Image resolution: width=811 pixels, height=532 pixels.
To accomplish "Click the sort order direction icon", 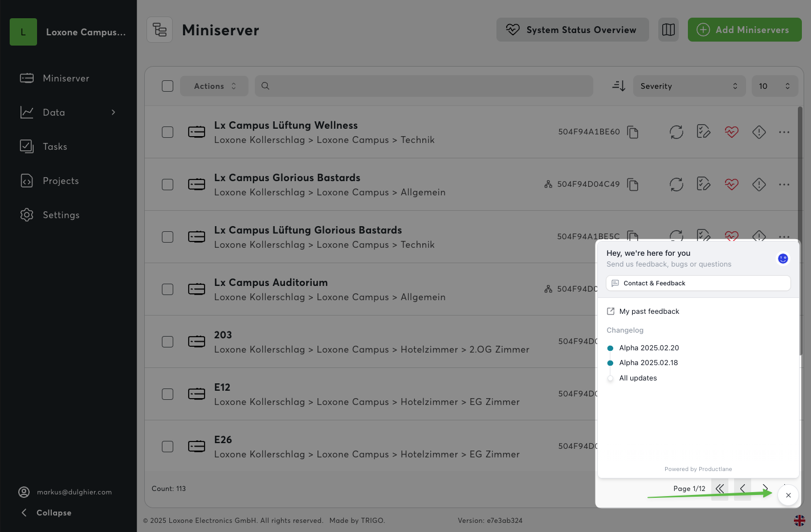I will (618, 86).
